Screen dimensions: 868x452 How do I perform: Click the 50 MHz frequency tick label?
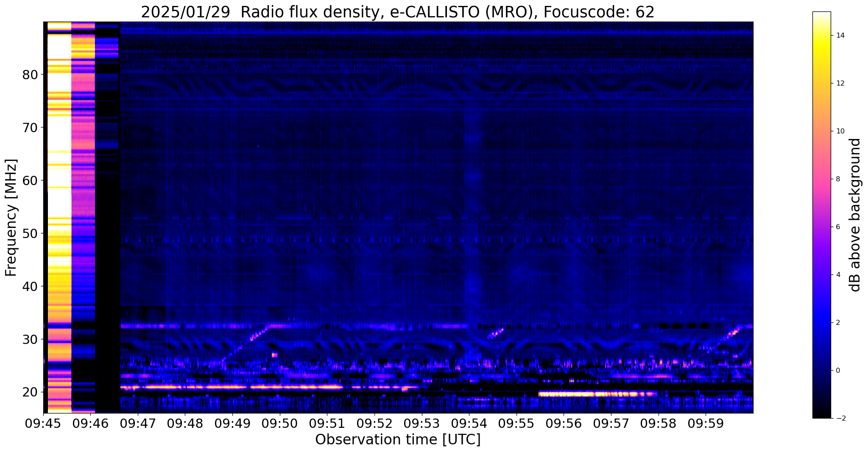30,234
